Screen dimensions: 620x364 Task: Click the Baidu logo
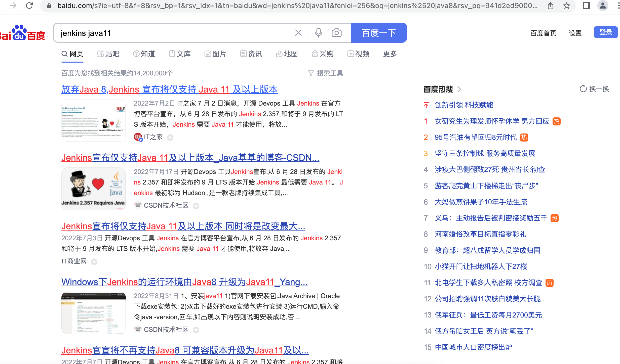23,33
